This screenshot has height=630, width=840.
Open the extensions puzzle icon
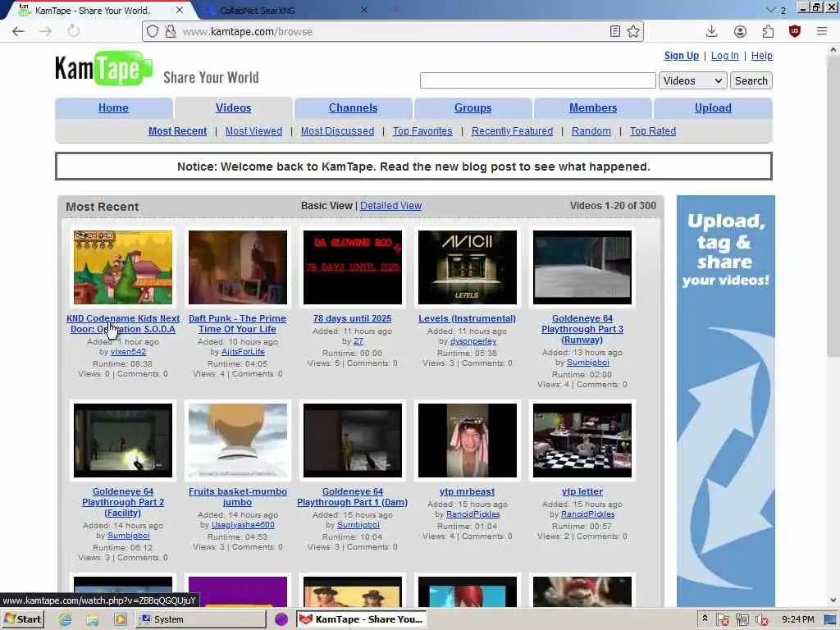(x=768, y=32)
